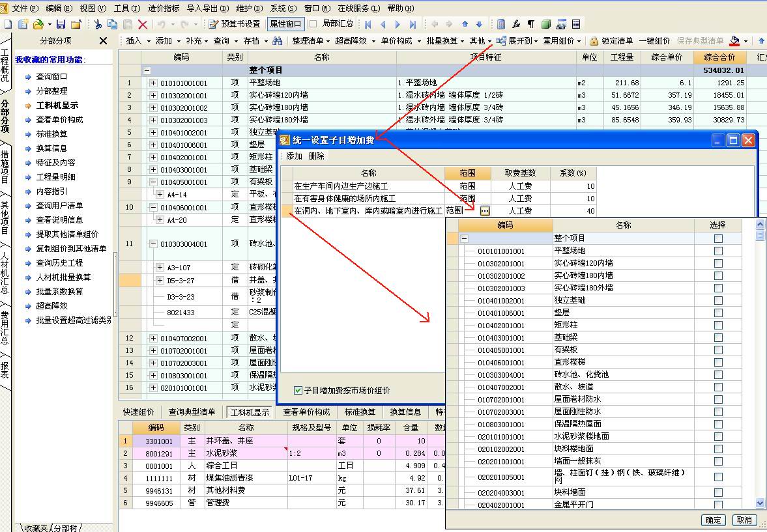Open 查看单价构成 in favorites list
The width and height of the screenshot is (767, 532).
[60, 120]
